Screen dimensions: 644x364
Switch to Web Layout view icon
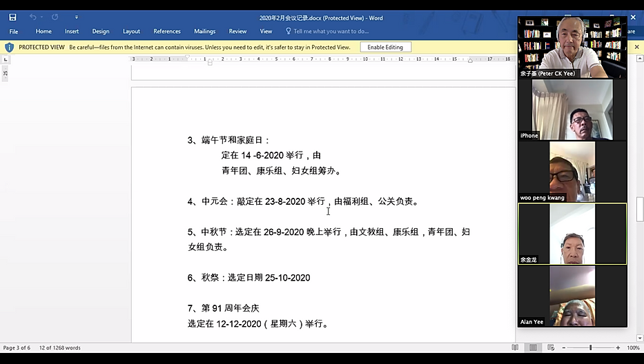pos(552,347)
